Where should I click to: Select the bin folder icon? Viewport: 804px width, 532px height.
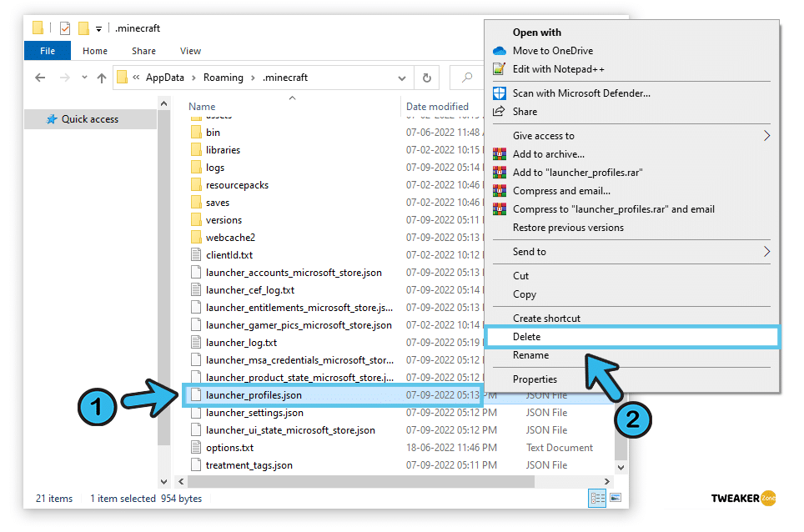196,133
